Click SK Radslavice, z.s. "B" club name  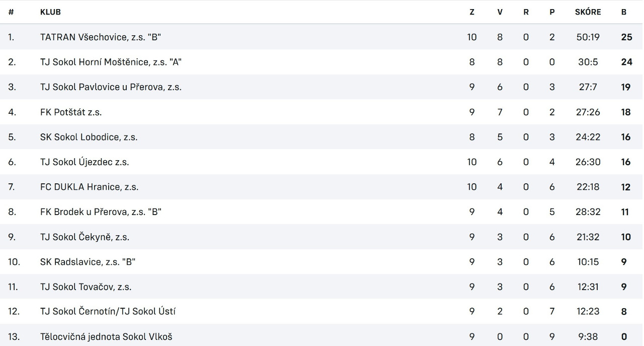[88, 262]
